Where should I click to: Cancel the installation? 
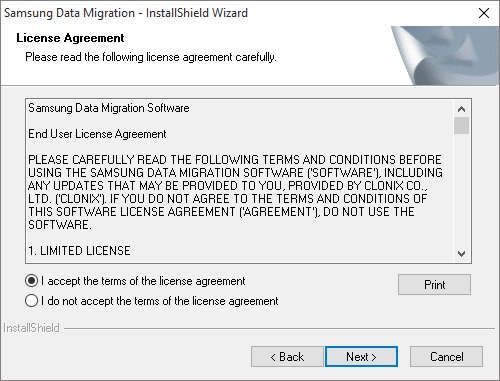tap(446, 357)
